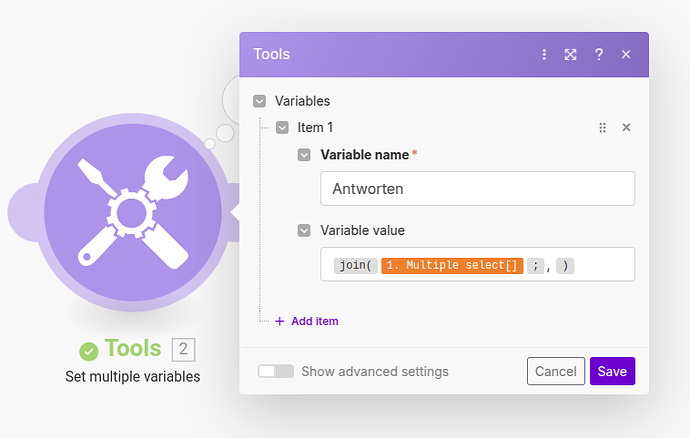
Task: Close the Tools dialog panel
Action: pos(626,54)
